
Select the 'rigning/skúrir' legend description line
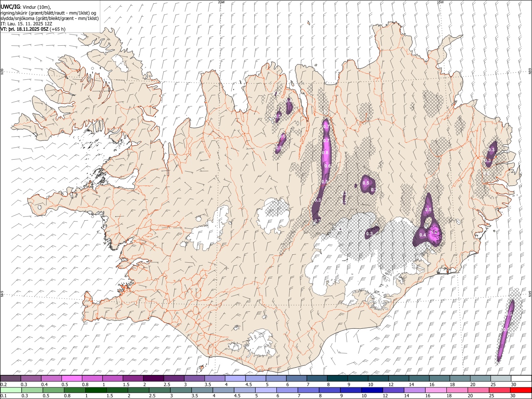point(48,13)
